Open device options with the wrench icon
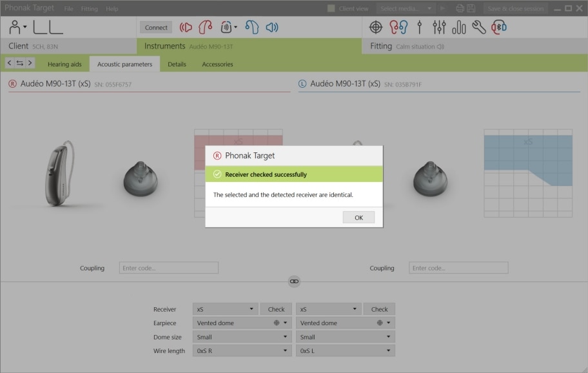 click(477, 27)
